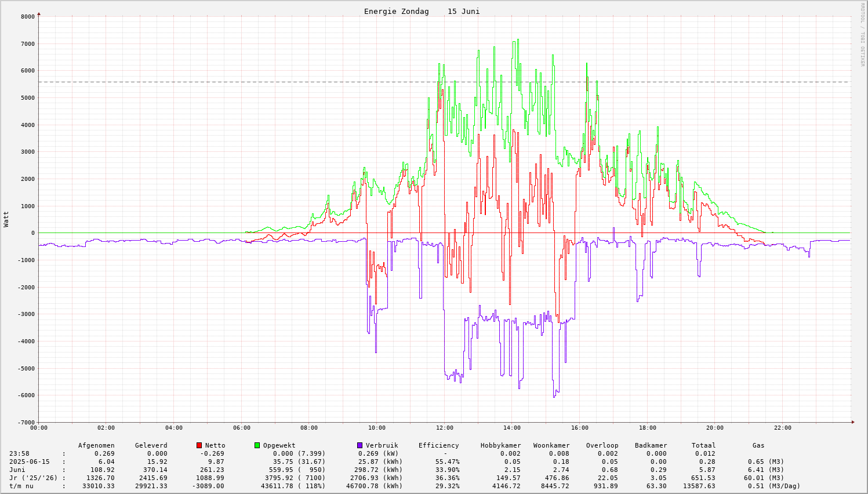Click the 8000 value on the Y-axis
The image size is (868, 494).
click(x=28, y=17)
